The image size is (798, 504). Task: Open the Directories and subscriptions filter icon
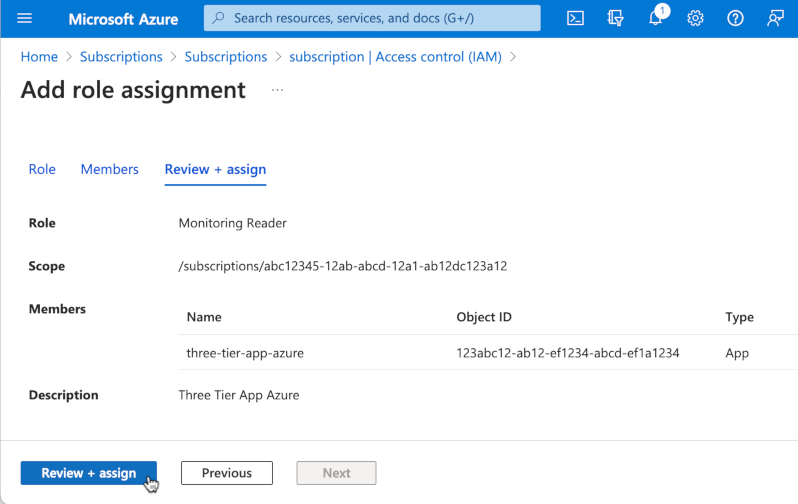615,18
